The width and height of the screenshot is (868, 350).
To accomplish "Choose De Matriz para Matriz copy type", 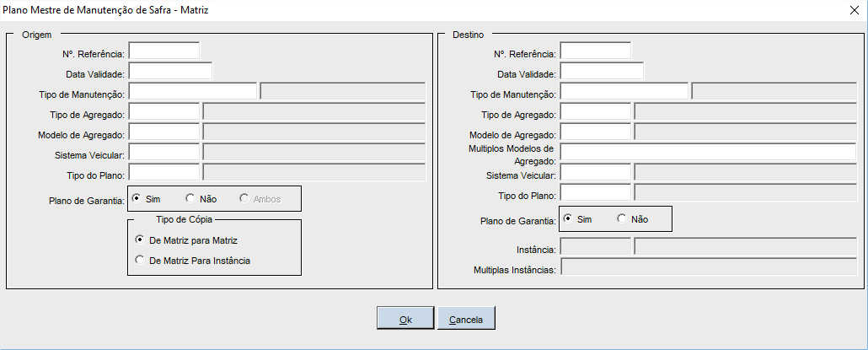I will [140, 240].
